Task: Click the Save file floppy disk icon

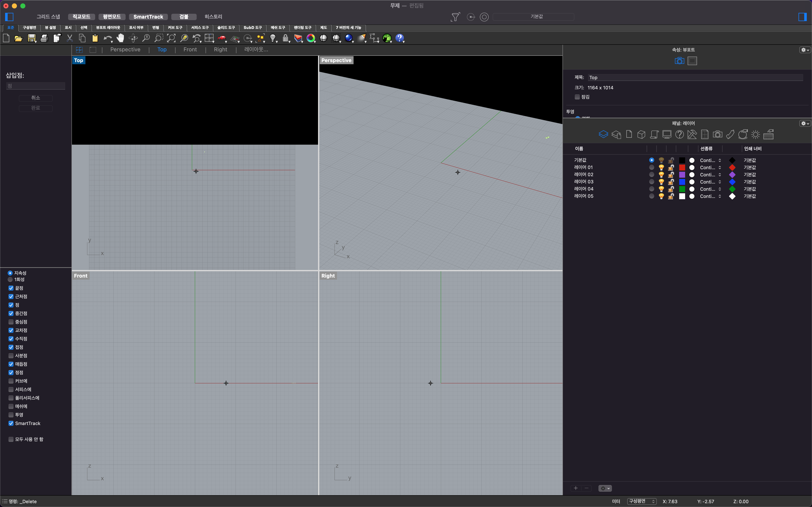Action: click(32, 38)
